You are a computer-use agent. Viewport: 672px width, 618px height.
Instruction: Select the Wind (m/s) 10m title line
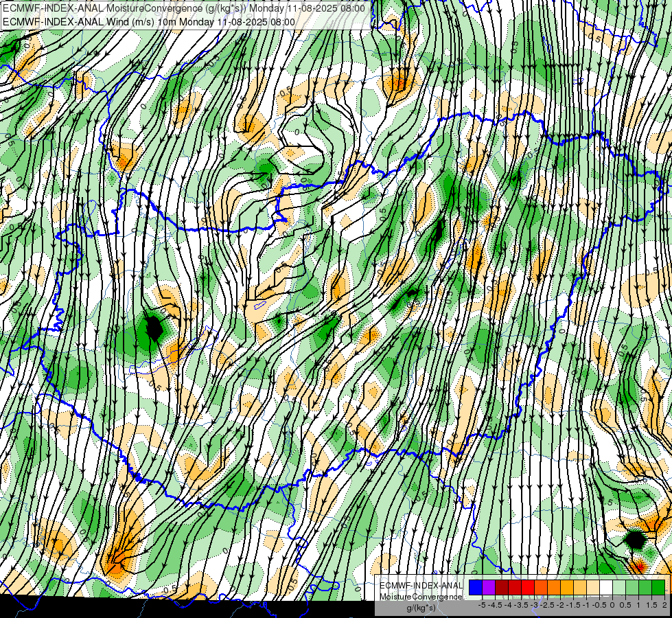point(149,21)
